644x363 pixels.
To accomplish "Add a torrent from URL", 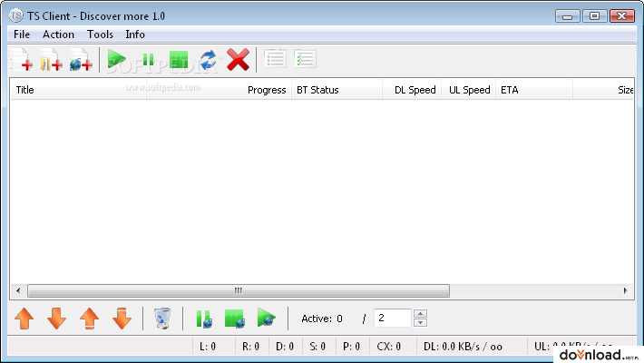I will 81,60.
